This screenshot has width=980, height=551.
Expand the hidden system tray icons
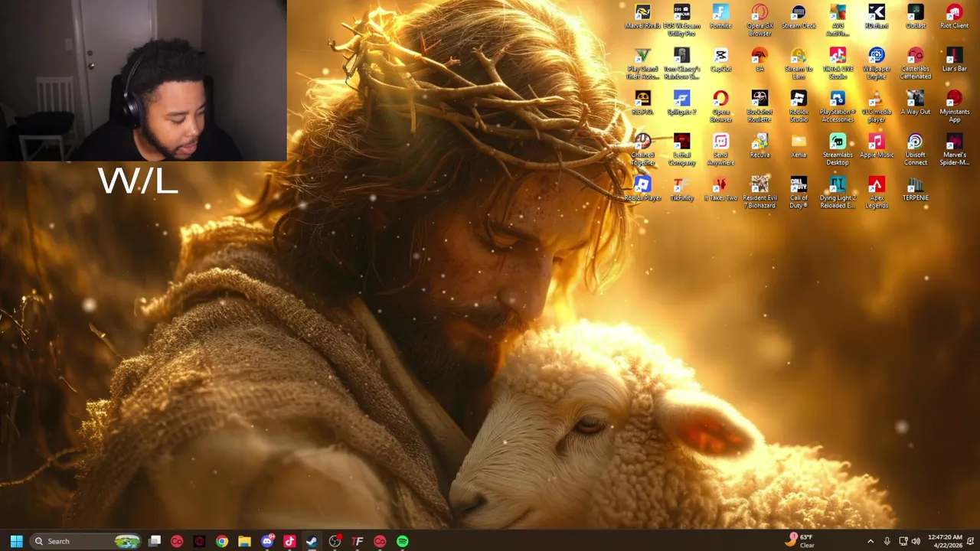pos(871,541)
